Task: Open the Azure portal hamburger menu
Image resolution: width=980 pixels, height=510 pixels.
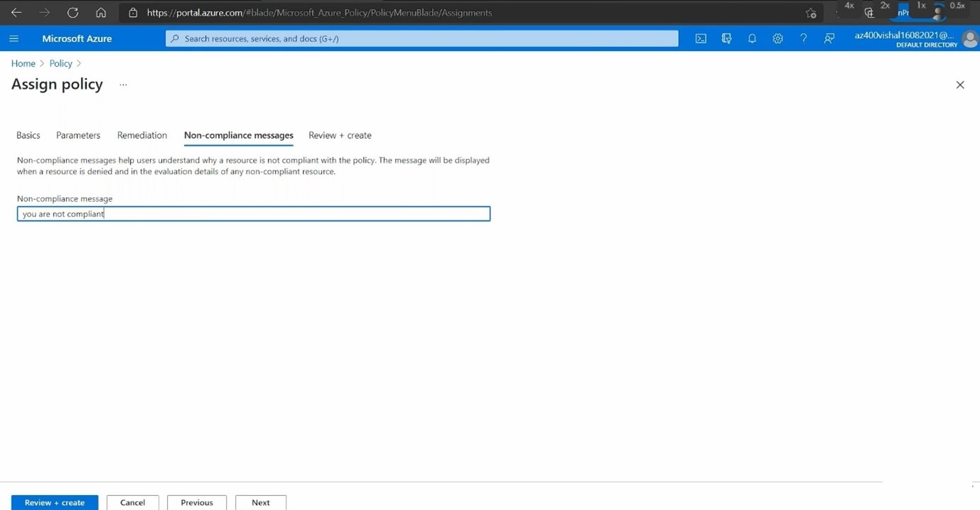Action: [14, 39]
